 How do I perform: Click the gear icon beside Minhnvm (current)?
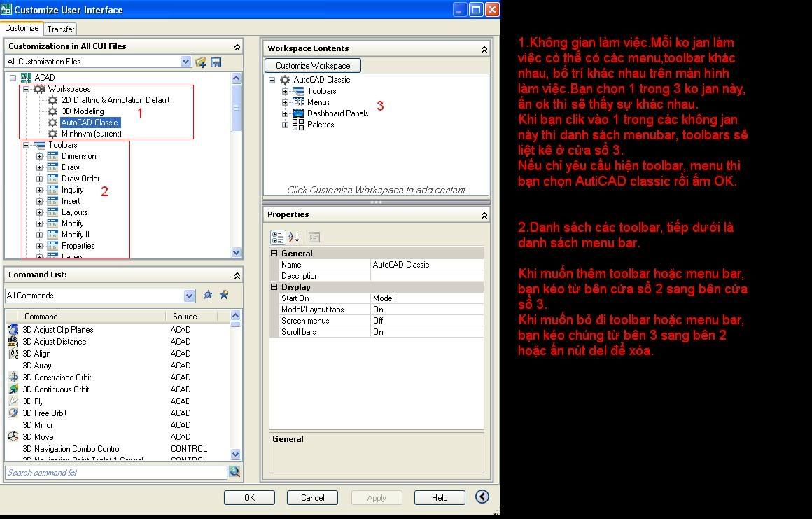pyautogui.click(x=52, y=134)
